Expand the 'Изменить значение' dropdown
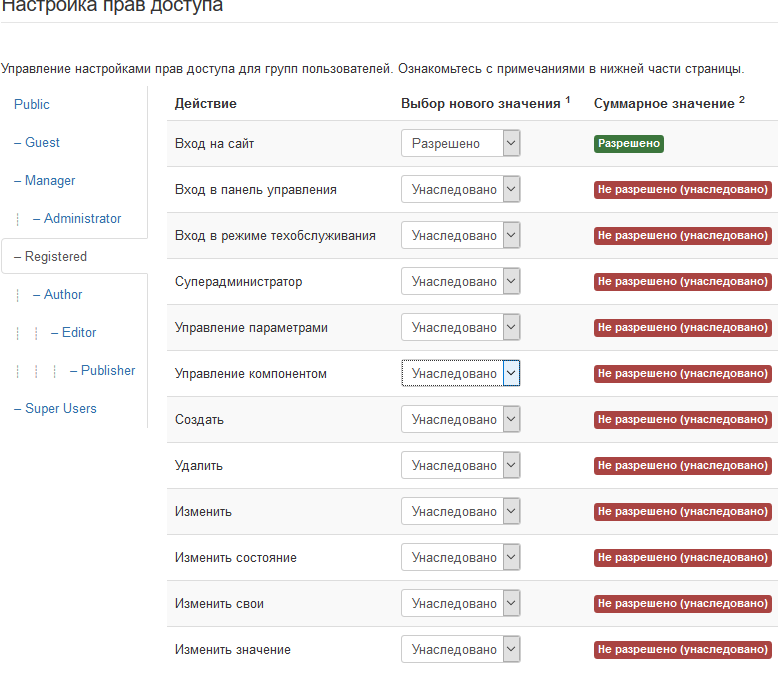This screenshot has width=778, height=679. tap(460, 650)
